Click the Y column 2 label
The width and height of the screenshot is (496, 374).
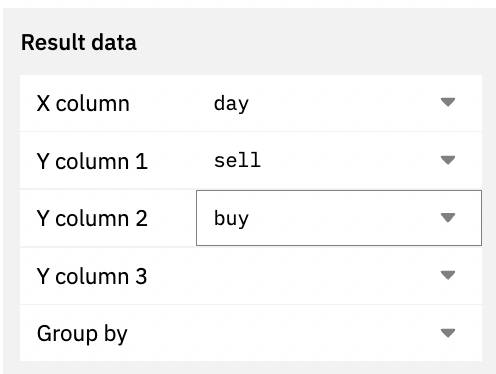click(92, 219)
